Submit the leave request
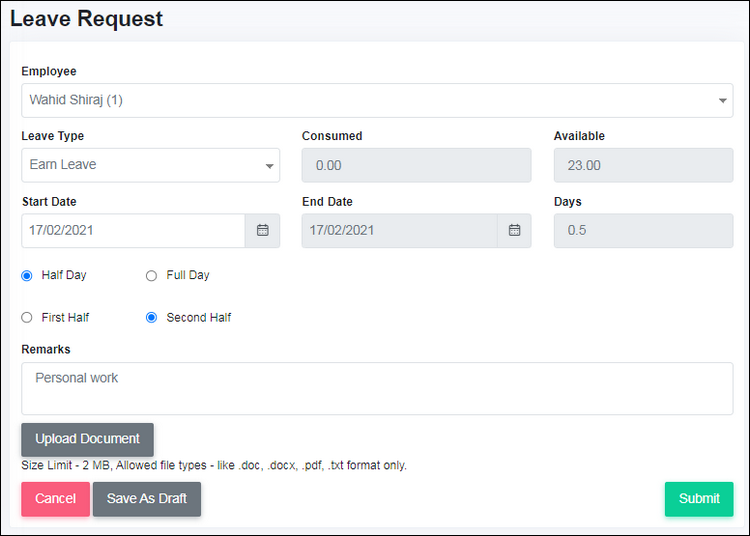 point(699,499)
